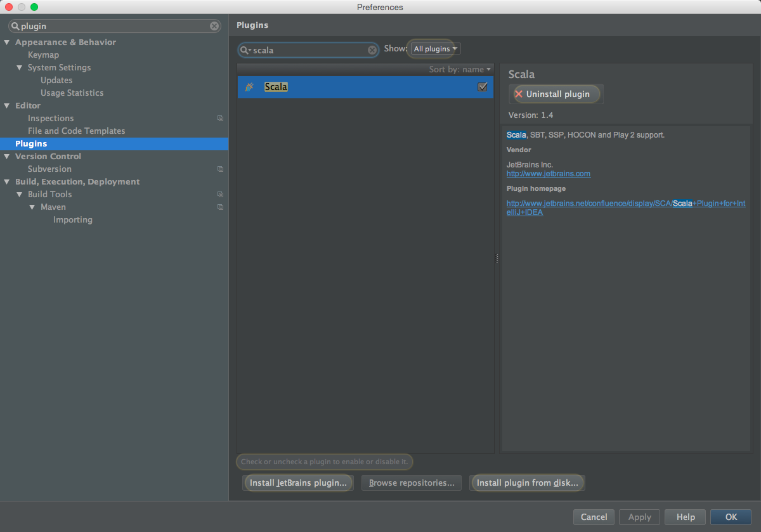Open the Show All plugins dropdown
This screenshot has height=532, width=761.
coord(435,49)
